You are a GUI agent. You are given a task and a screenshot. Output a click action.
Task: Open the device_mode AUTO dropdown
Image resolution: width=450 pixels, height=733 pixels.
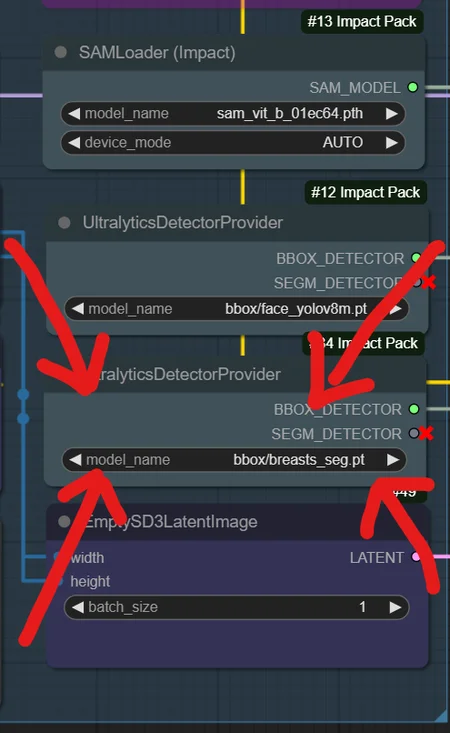[233, 143]
